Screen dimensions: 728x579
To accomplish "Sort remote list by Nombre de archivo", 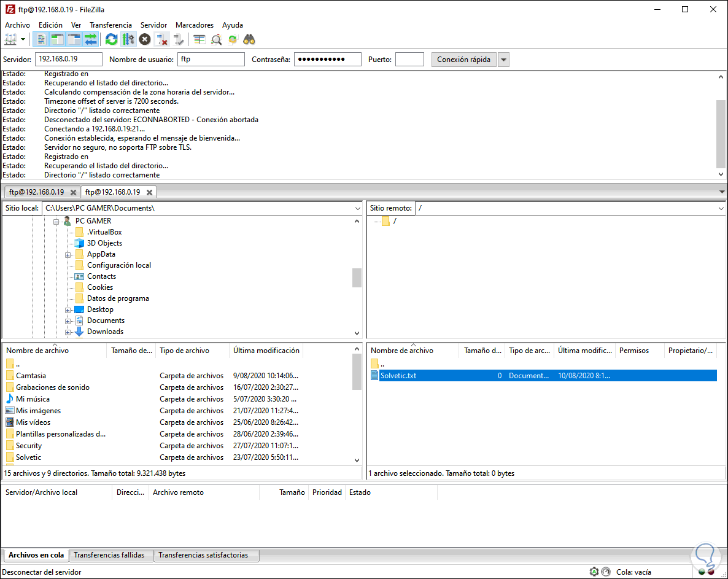I will click(412, 351).
